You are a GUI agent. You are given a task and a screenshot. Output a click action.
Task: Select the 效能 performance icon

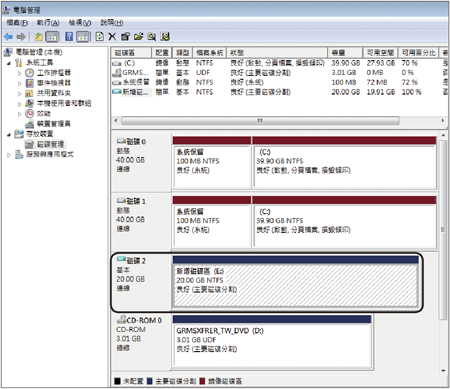pos(30,113)
